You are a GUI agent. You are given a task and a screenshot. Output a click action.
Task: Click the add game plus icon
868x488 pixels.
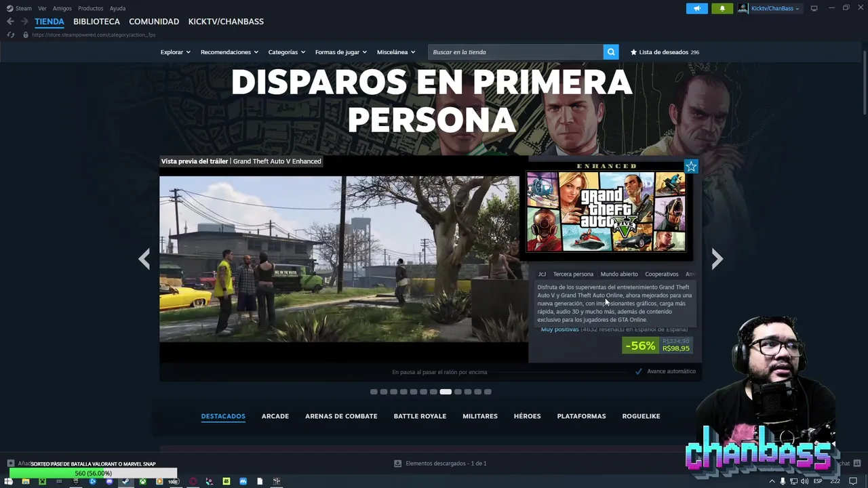(10, 463)
